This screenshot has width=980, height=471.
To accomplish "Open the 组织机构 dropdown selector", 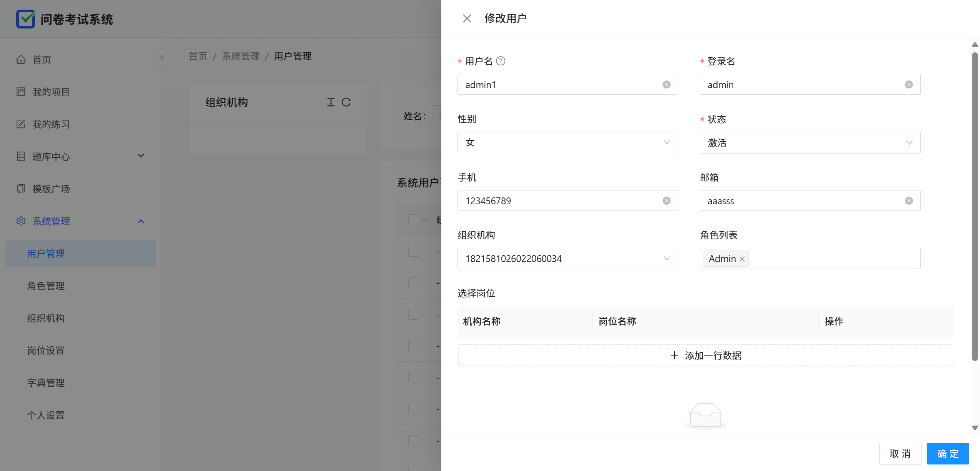I will (x=568, y=259).
